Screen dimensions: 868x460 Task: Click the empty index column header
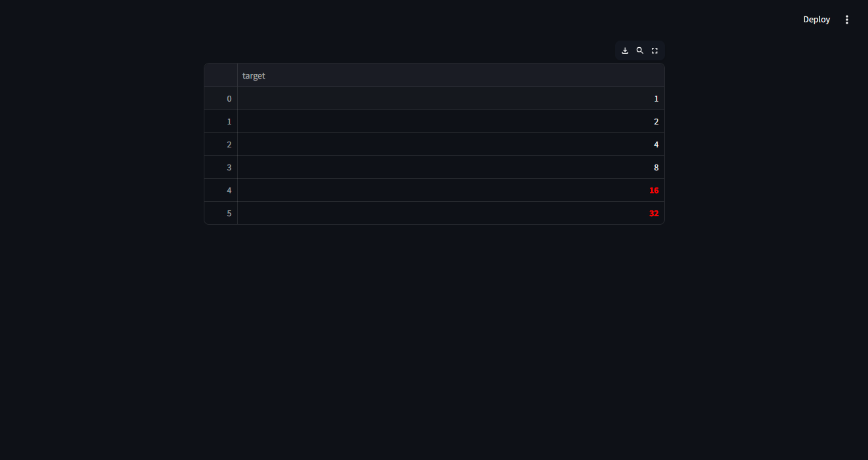point(221,75)
